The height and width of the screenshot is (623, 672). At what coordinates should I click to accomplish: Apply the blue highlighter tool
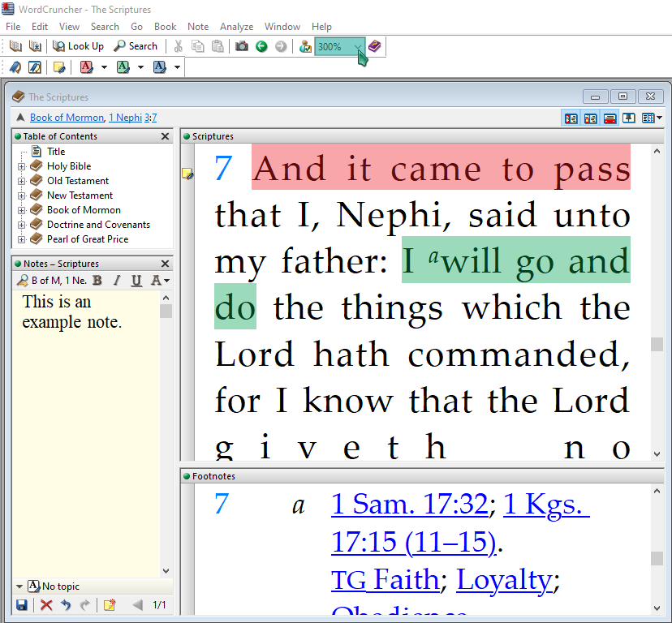click(x=159, y=67)
